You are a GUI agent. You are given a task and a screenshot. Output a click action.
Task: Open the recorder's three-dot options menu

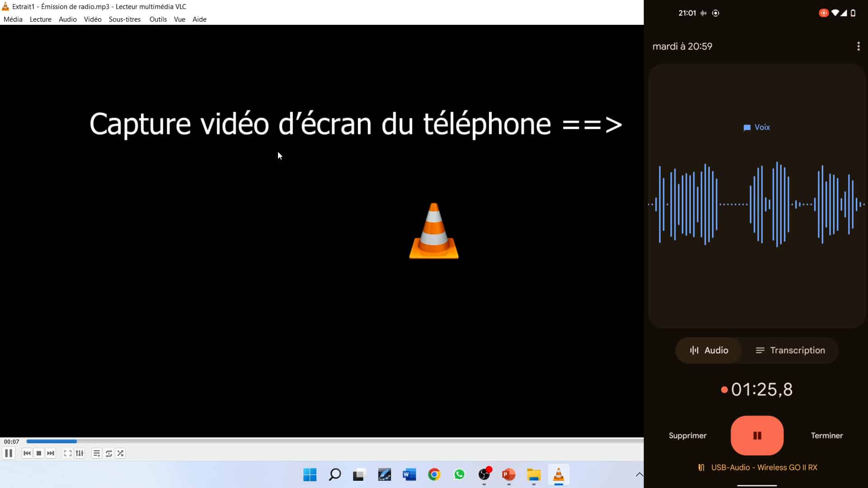[858, 46]
